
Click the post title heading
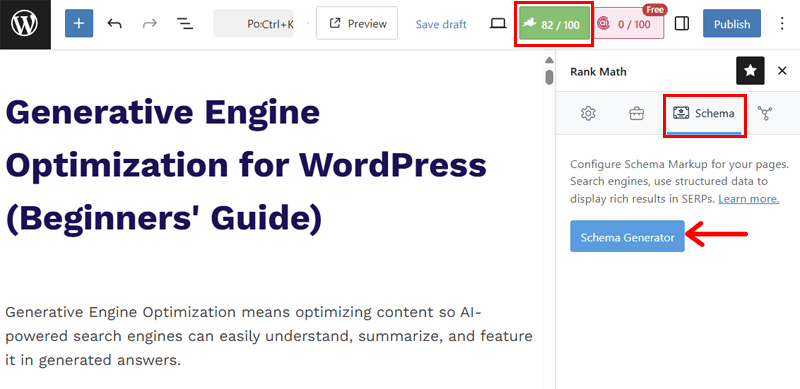[245, 165]
